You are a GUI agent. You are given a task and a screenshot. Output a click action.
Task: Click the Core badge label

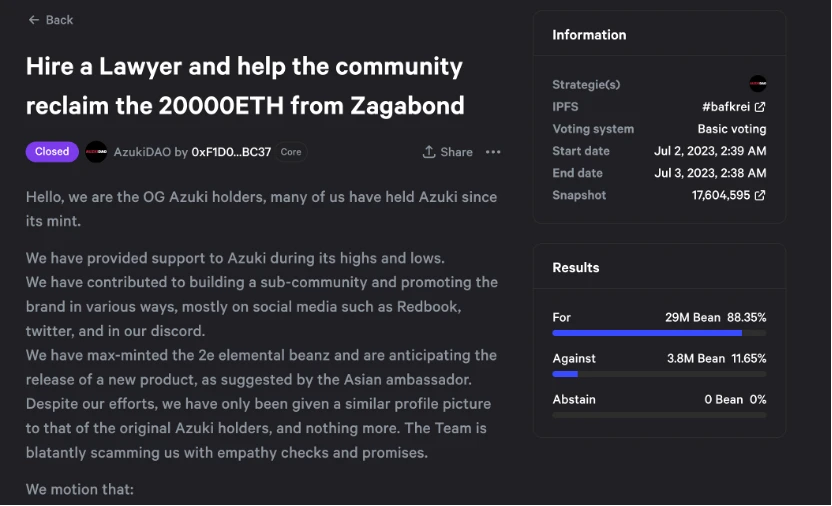point(291,152)
